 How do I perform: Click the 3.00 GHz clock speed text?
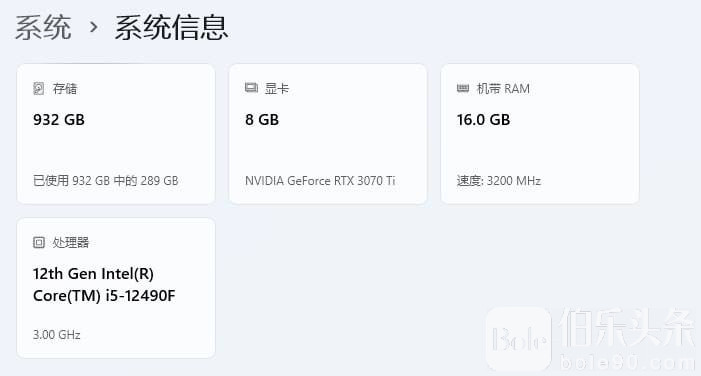coord(57,335)
